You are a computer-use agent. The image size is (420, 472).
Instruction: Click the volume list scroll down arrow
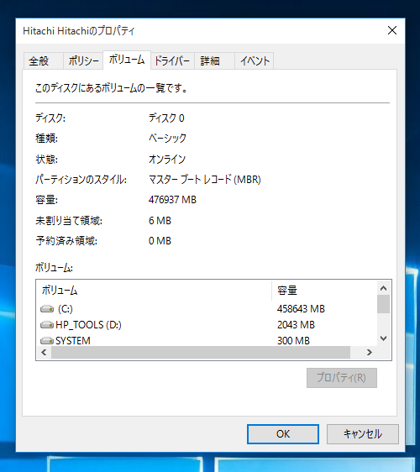click(383, 339)
